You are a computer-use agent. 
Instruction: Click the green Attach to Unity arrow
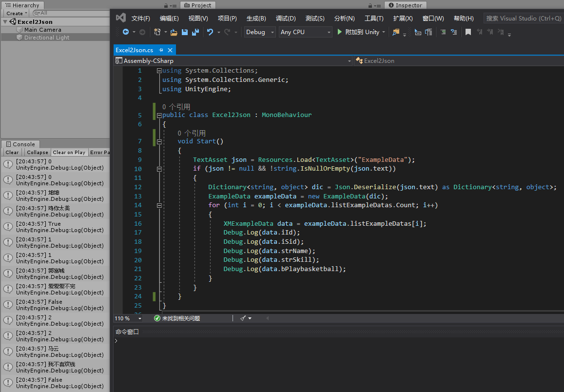pyautogui.click(x=340, y=32)
